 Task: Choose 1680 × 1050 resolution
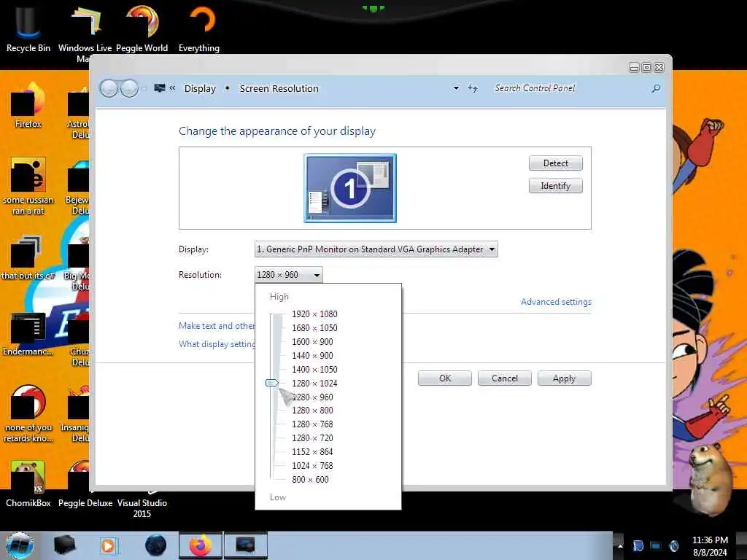[x=314, y=328]
